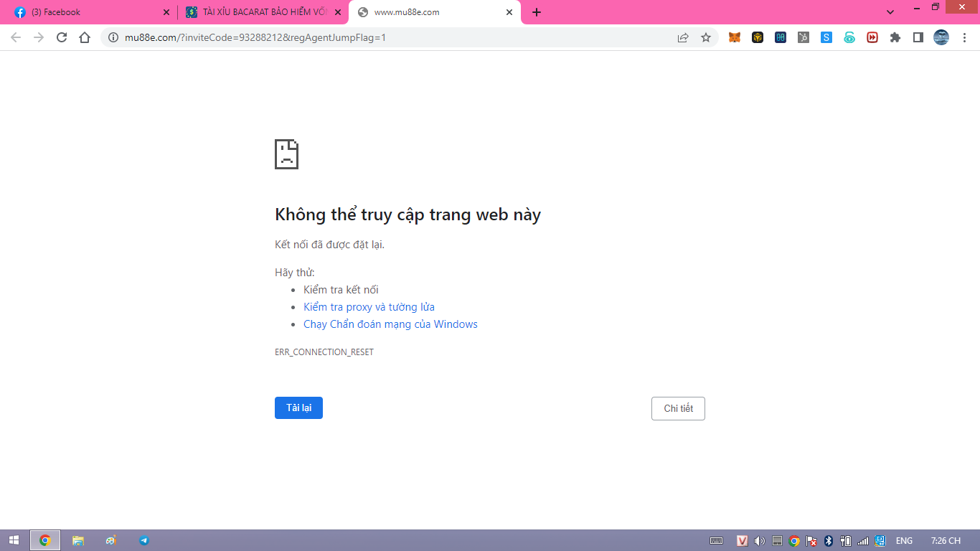Click the Chrome icon in the system tray
Screen dimensions: 980x551
pos(794,541)
